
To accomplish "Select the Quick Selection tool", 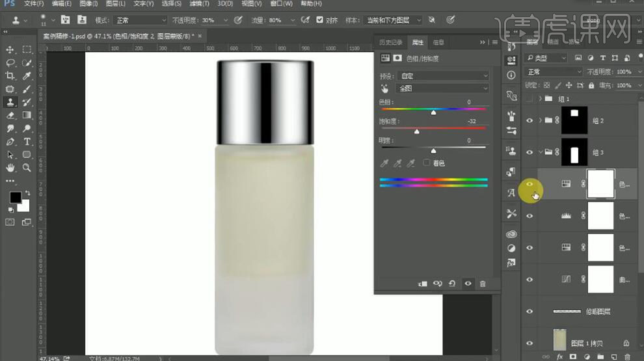I will point(27,63).
